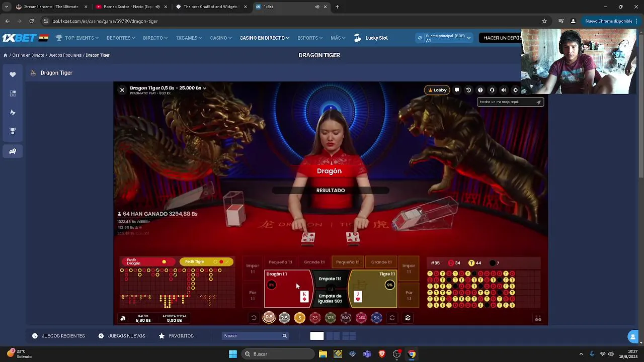Open favorites heart in left sidebar
The image size is (644, 362).
pos(13,74)
